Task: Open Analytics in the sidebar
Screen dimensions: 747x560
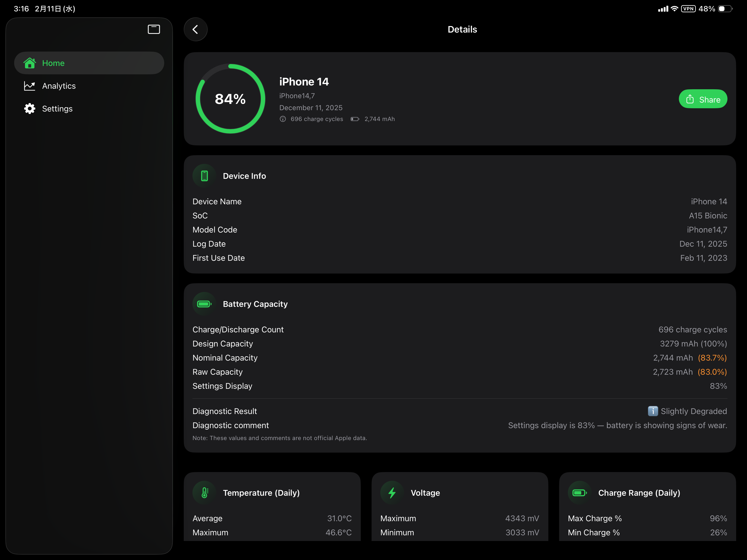Action: (x=89, y=86)
